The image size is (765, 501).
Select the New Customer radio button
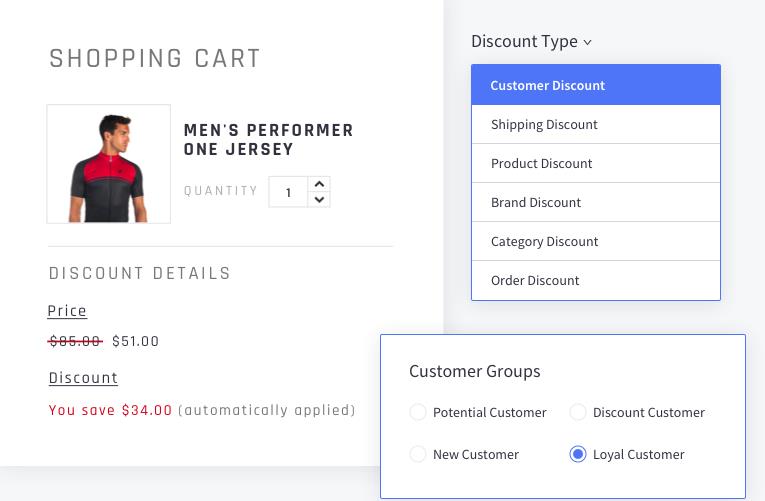(418, 454)
